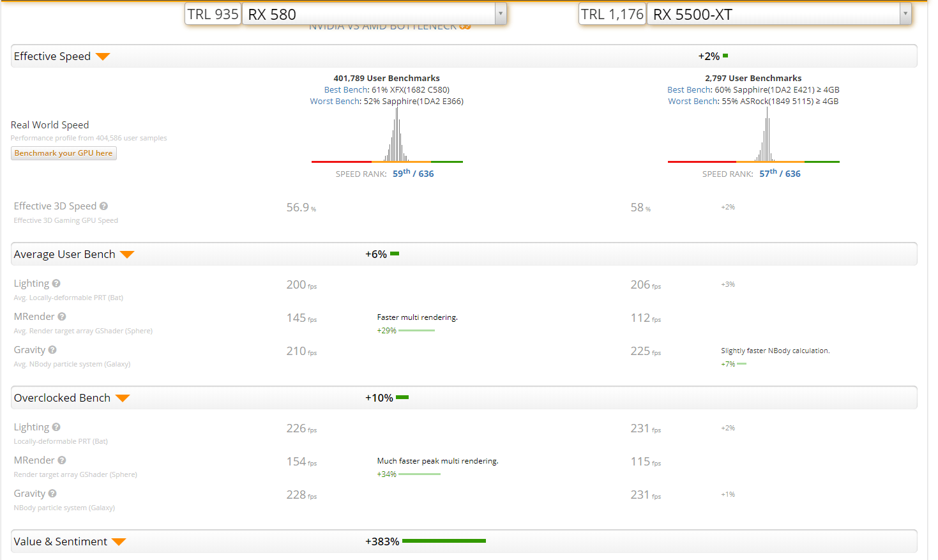Click "Slightly faster NBody calculation." comment
The image size is (938, 560).
(x=775, y=351)
